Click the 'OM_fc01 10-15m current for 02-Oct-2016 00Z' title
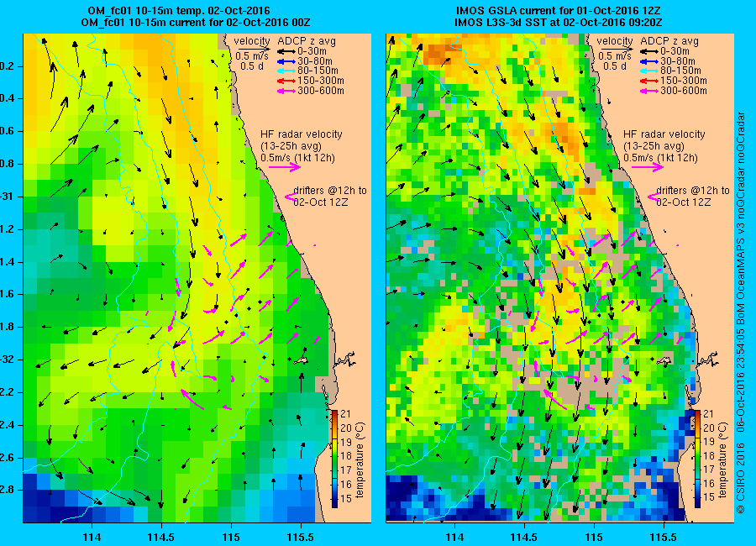This screenshot has height=546, width=756. tap(195, 23)
